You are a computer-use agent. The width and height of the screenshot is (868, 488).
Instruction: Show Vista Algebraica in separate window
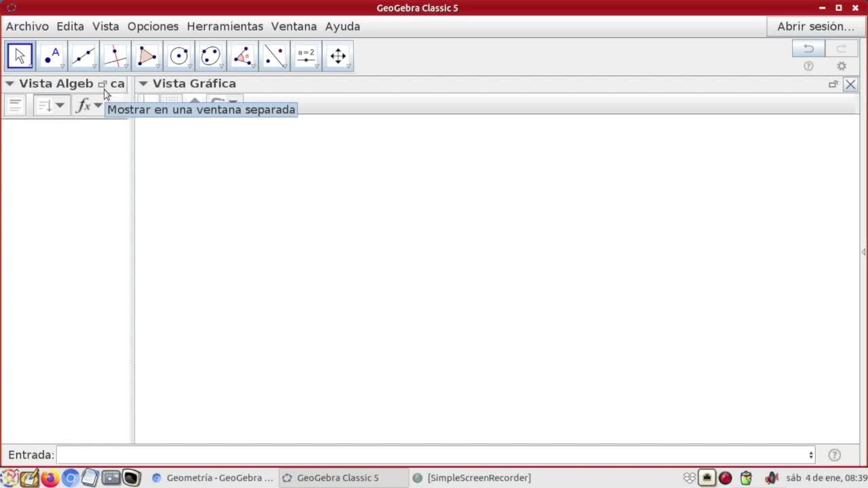102,84
